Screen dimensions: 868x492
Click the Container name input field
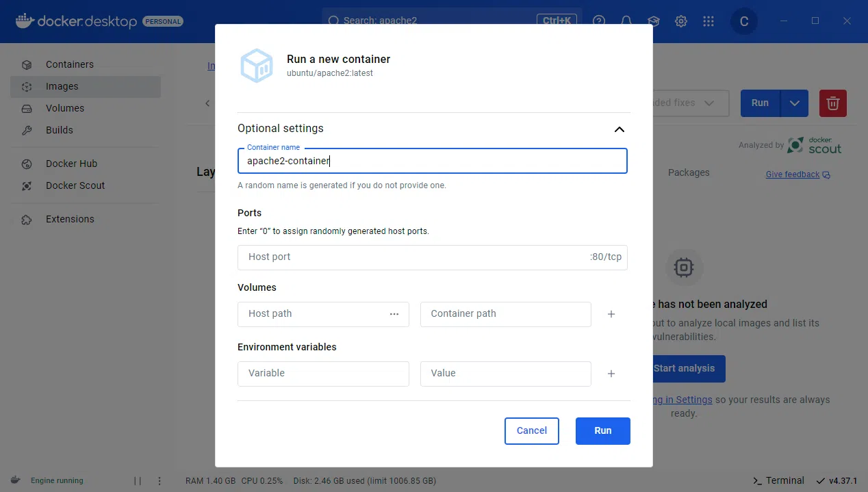coord(432,161)
